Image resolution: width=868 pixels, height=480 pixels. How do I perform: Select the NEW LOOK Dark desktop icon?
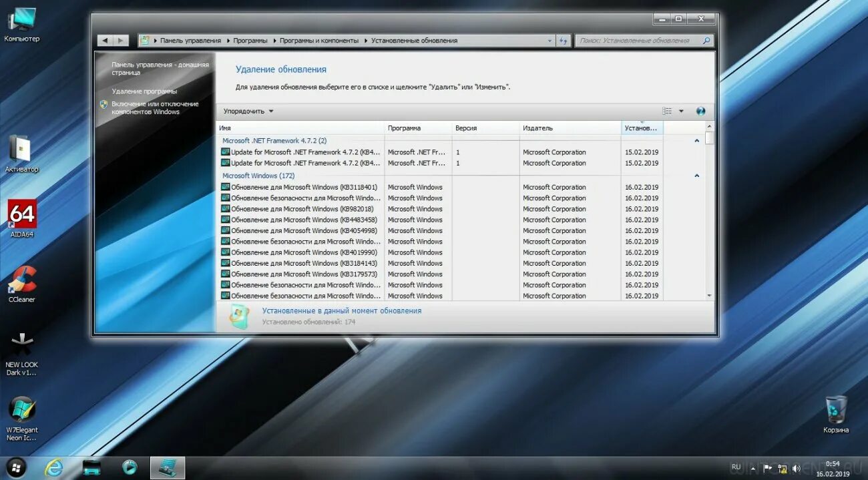(x=22, y=354)
